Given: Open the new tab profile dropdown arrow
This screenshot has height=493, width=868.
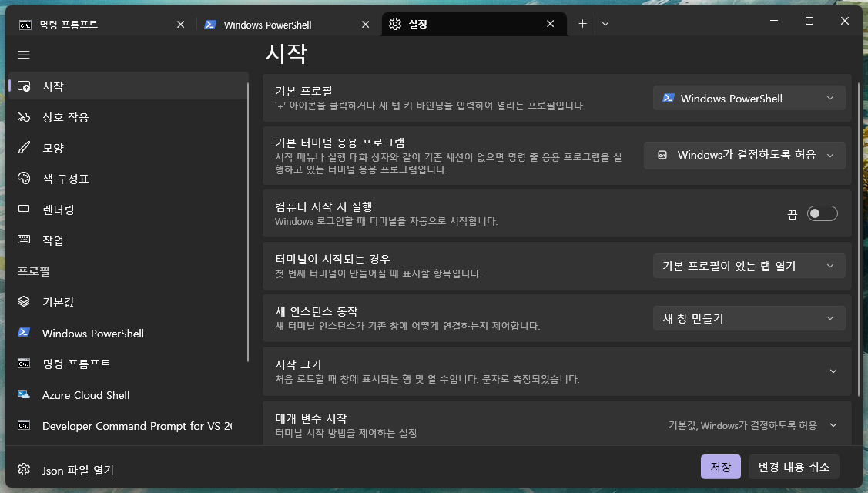Looking at the screenshot, I should pos(605,24).
